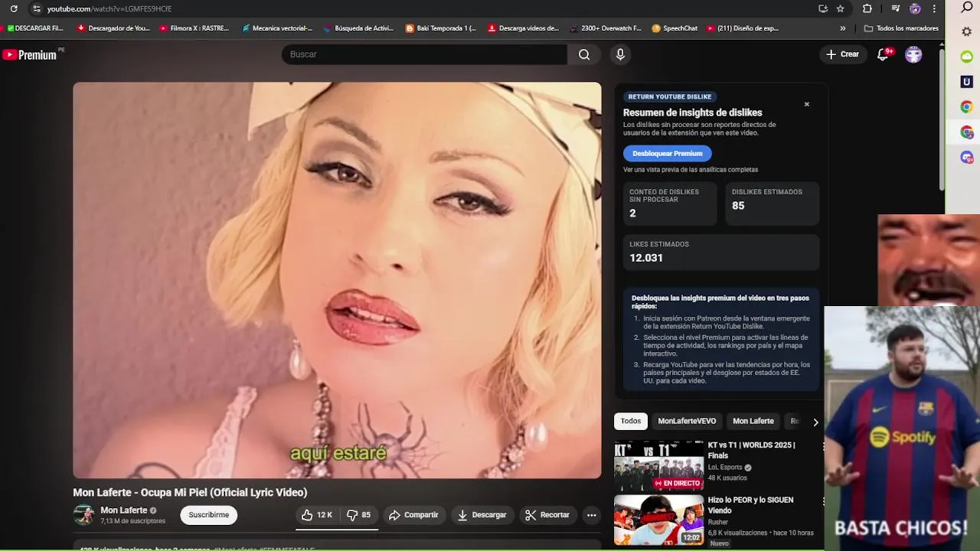Open the Chrome profile avatar
Image resolution: width=980 pixels, height=551 pixels.
pyautogui.click(x=915, y=8)
